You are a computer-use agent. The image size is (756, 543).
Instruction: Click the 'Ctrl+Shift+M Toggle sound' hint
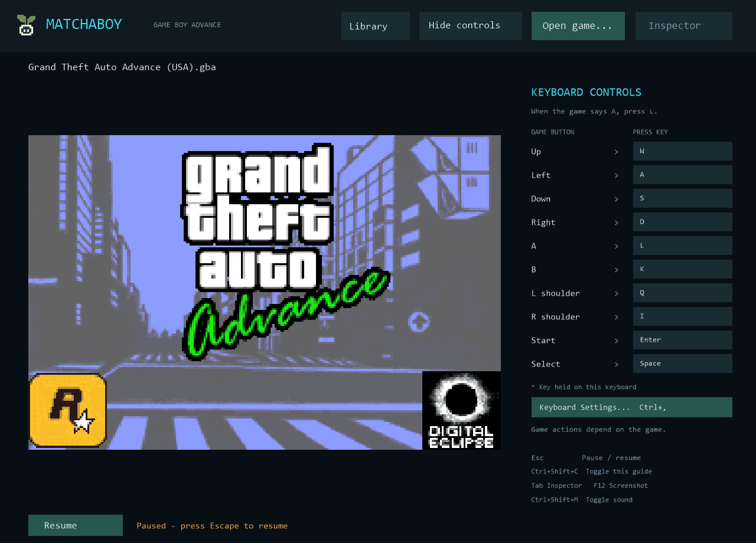pos(582,499)
